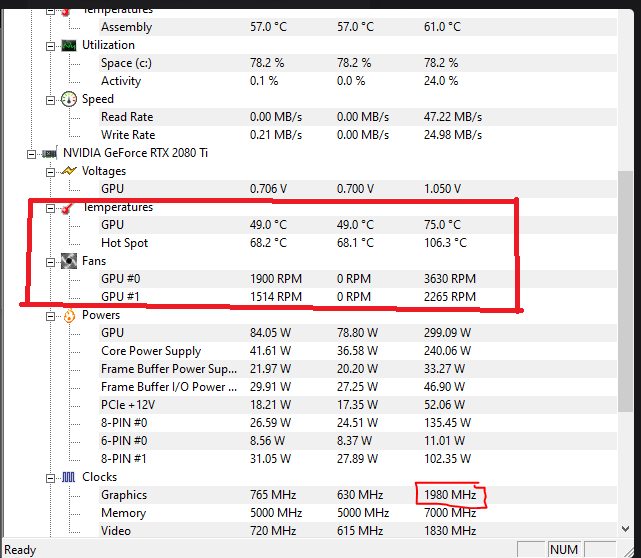
Task: Collapse the NVIDIA GeForce RTX 2080 Ti node
Action: 31,154
